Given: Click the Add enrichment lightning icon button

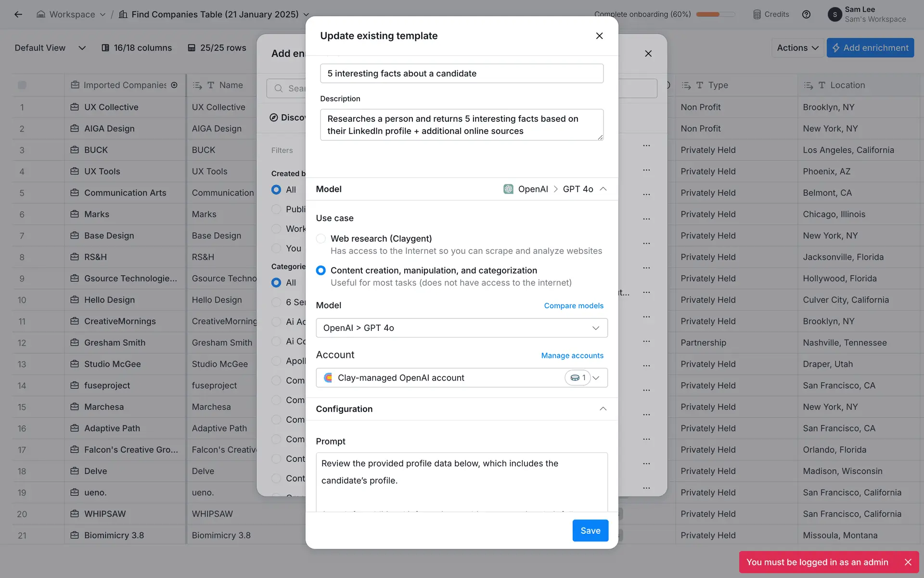Looking at the screenshot, I should pos(870,48).
